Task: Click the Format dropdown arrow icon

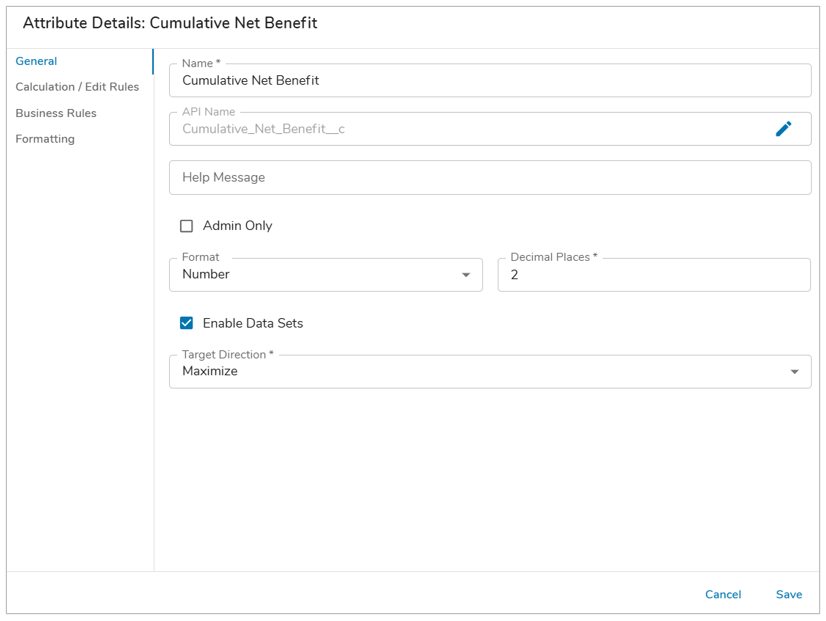Action: coord(466,275)
